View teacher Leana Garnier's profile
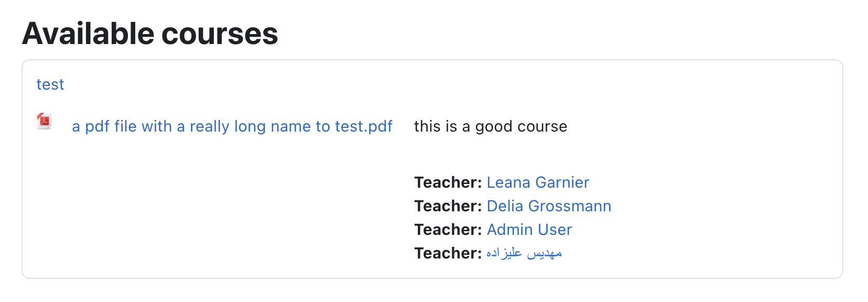The height and width of the screenshot is (302, 868). 538,182
